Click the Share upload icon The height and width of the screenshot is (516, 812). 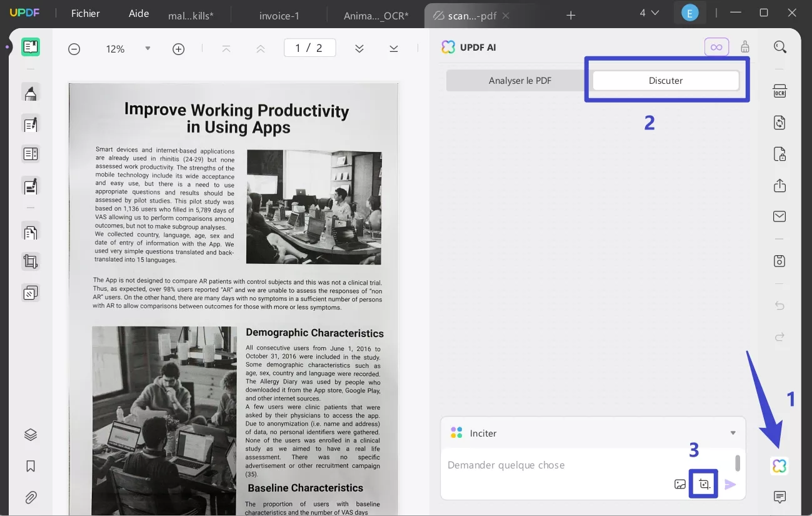click(779, 186)
